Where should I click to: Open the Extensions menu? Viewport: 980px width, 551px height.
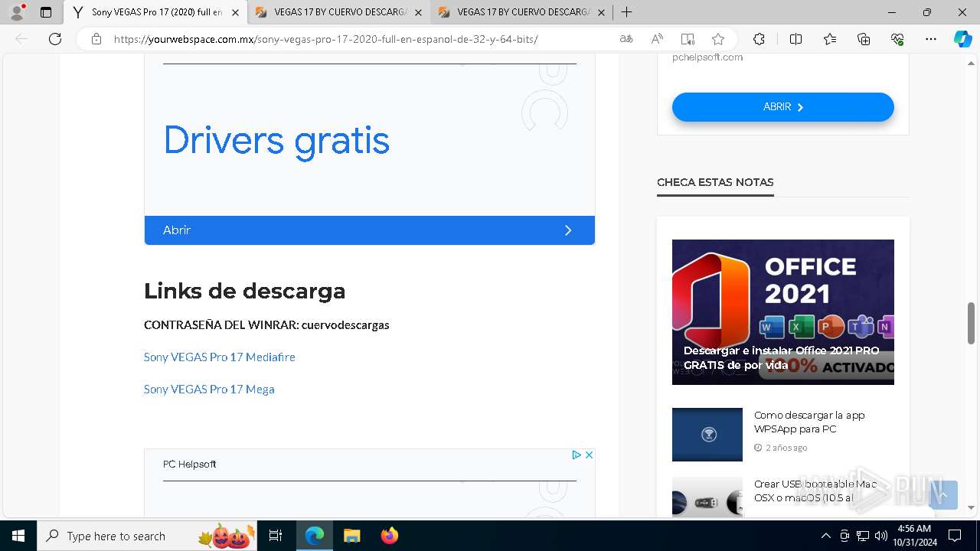point(759,39)
